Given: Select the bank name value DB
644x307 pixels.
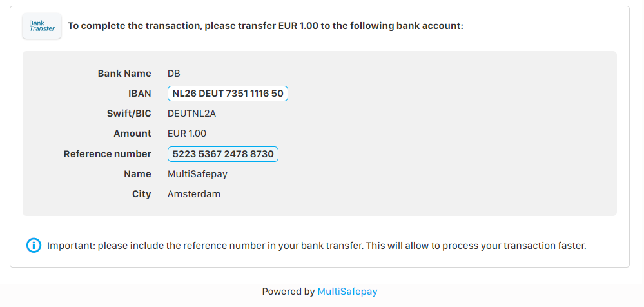Looking at the screenshot, I should click(174, 74).
